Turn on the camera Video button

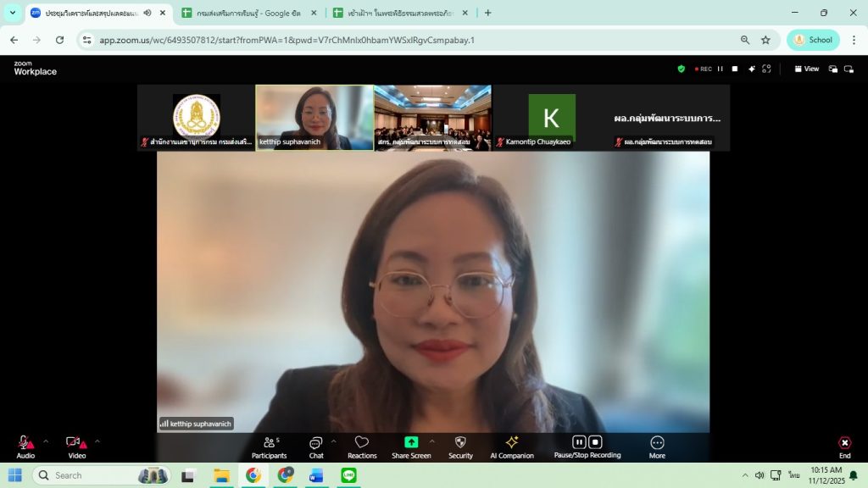(x=75, y=444)
